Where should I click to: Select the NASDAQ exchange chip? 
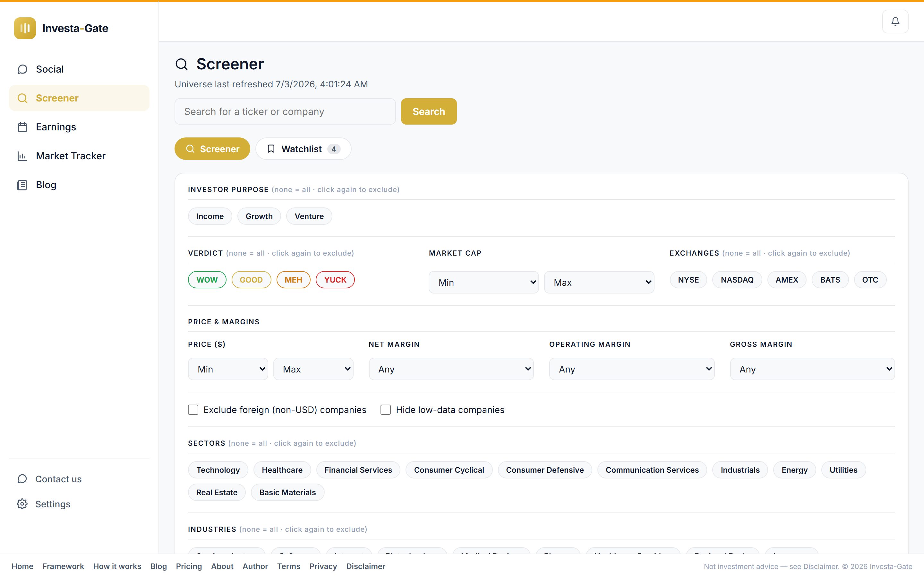[737, 280]
